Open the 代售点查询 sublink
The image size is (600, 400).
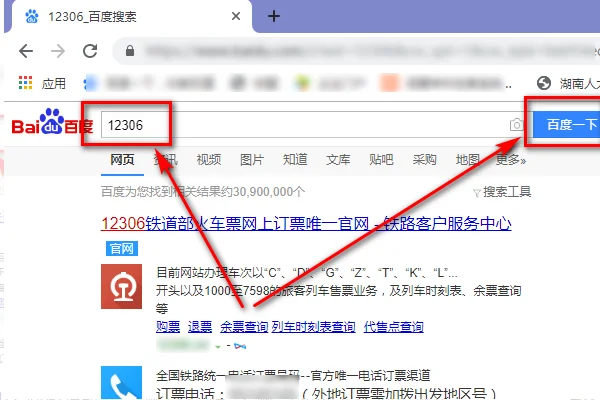pos(394,327)
